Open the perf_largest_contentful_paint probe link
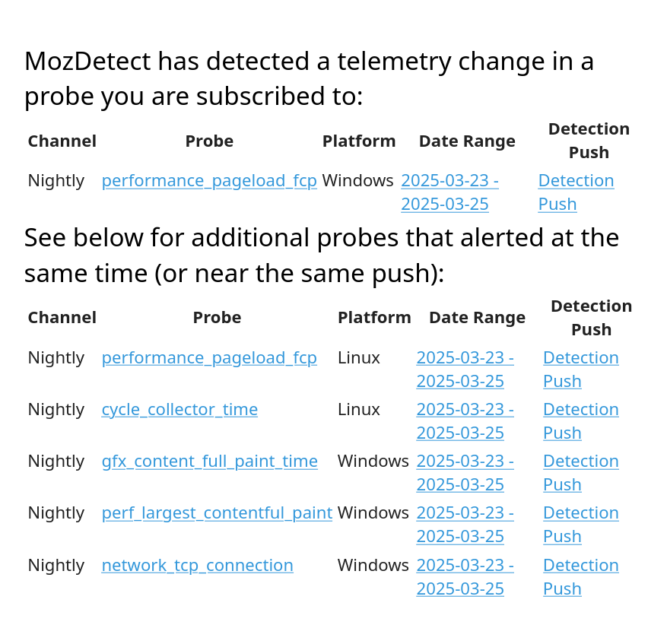Image resolution: width=667 pixels, height=644 pixels. tap(217, 513)
